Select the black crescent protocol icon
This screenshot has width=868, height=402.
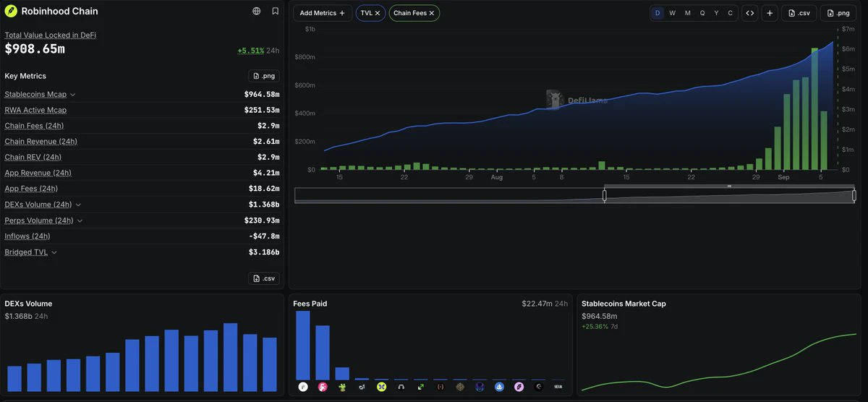538,388
